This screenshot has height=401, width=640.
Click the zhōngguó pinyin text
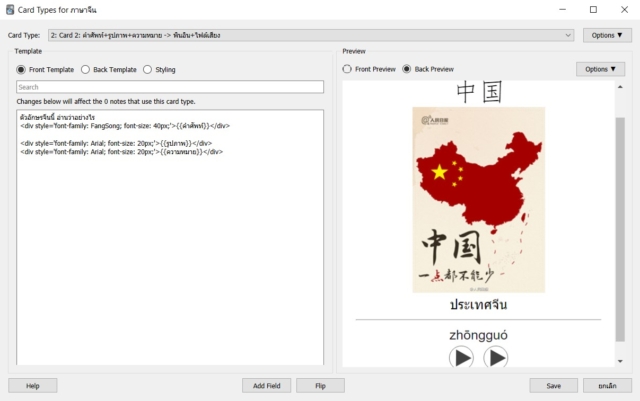coord(478,335)
